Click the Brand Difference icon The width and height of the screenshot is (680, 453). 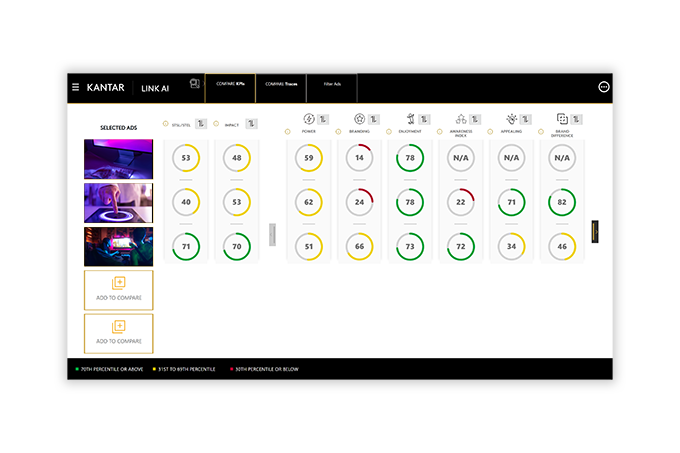pos(562,119)
